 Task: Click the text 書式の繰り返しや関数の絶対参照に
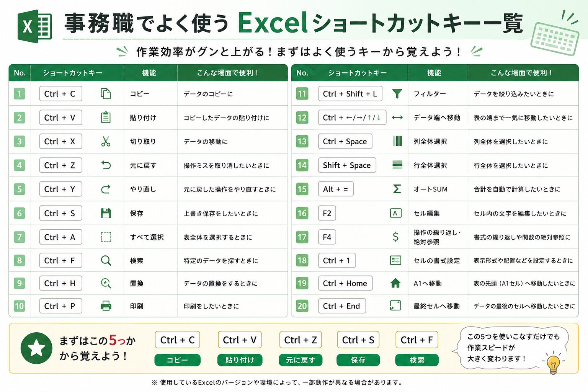pyautogui.click(x=522, y=237)
